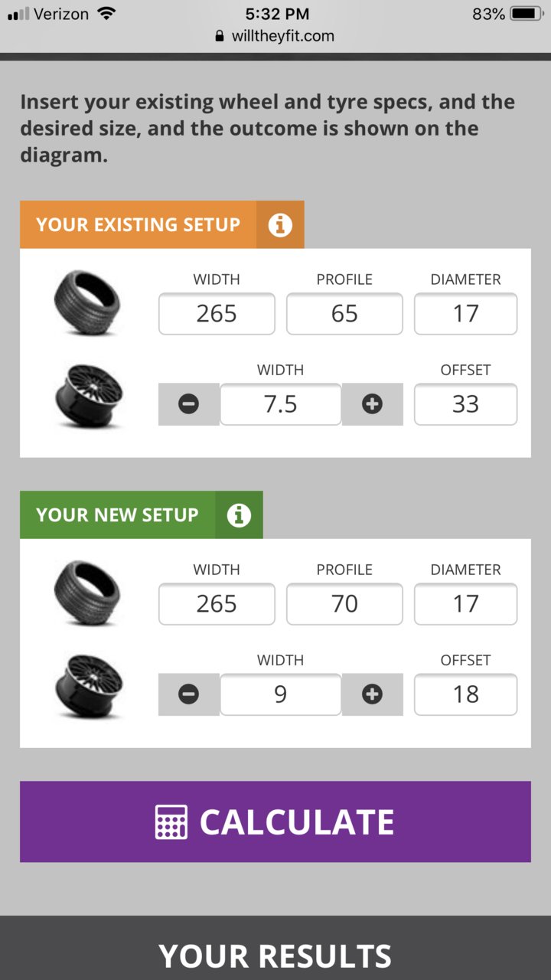Select existing tyre diameter field showing 17
The width and height of the screenshot is (551, 980).
pyautogui.click(x=465, y=314)
